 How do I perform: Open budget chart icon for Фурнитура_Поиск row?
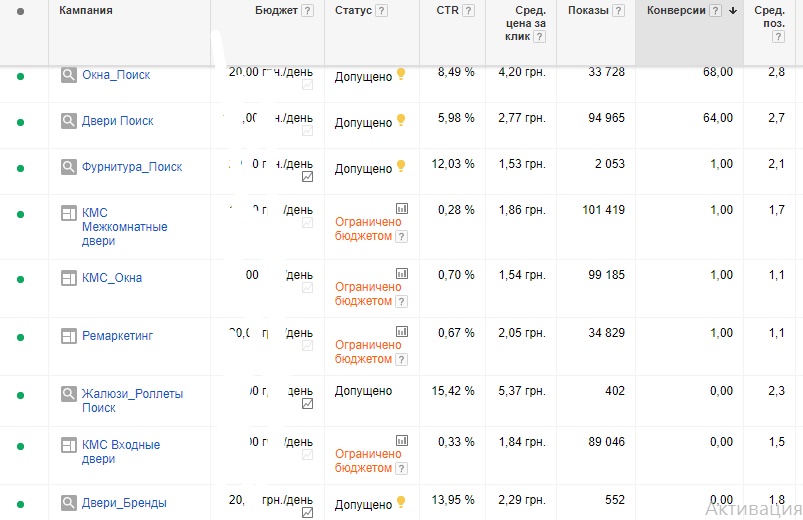[x=307, y=177]
